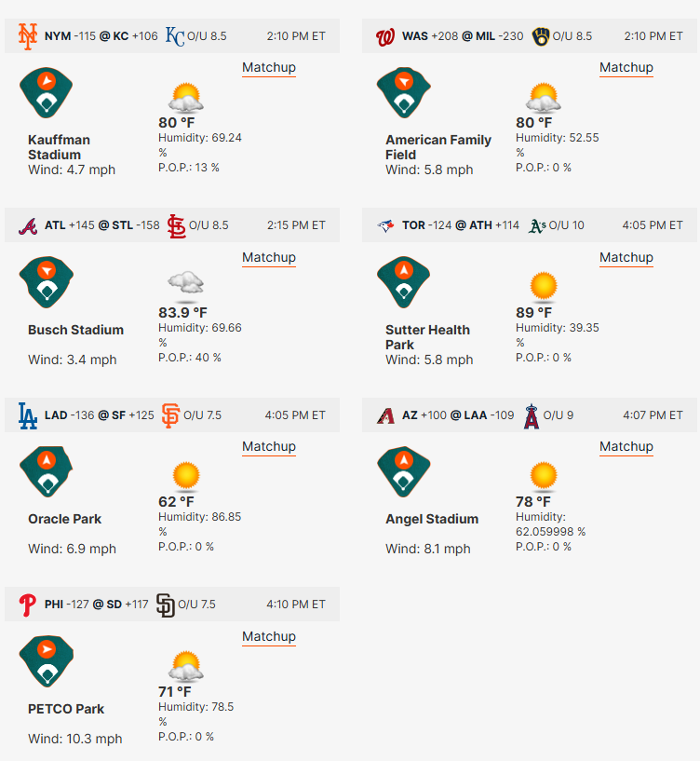The height and width of the screenshot is (761, 700).
Task: Click Kauffman Stadium wind direction field icon
Action: point(47,93)
